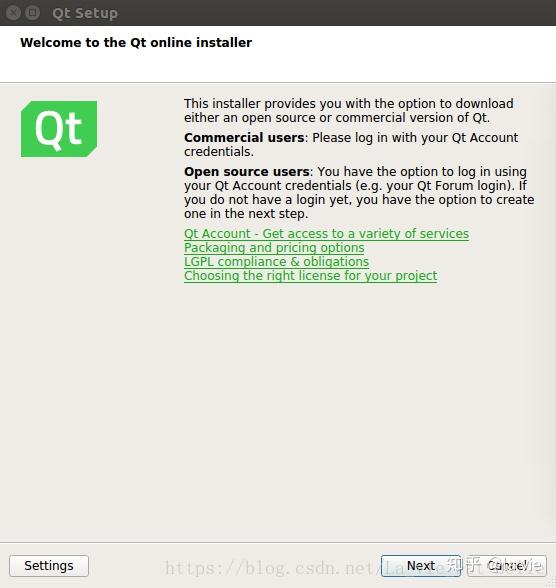Viewport: 556px width, 588px height.
Task: Close the Qt Setup window
Action: [13, 13]
